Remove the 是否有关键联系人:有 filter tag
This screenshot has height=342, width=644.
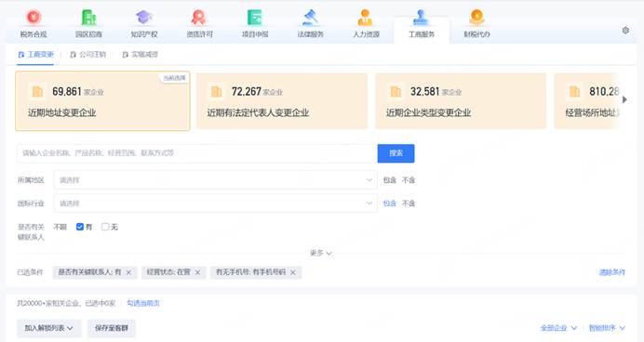[129, 272]
